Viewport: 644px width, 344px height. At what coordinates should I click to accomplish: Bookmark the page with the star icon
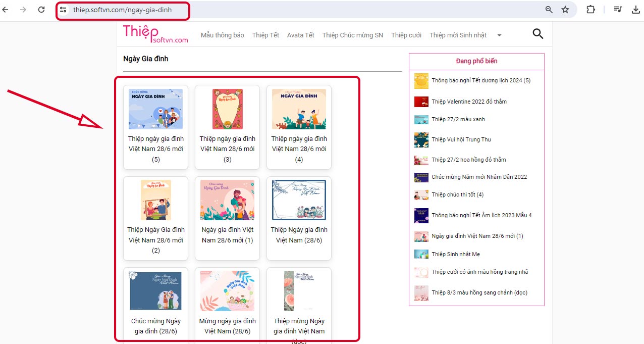pos(565,9)
